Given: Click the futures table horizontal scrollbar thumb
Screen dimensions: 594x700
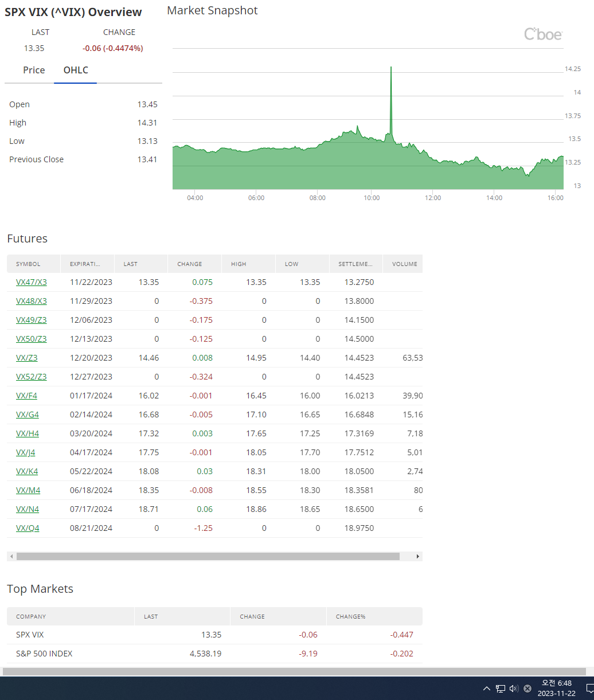Looking at the screenshot, I should pos(208,556).
